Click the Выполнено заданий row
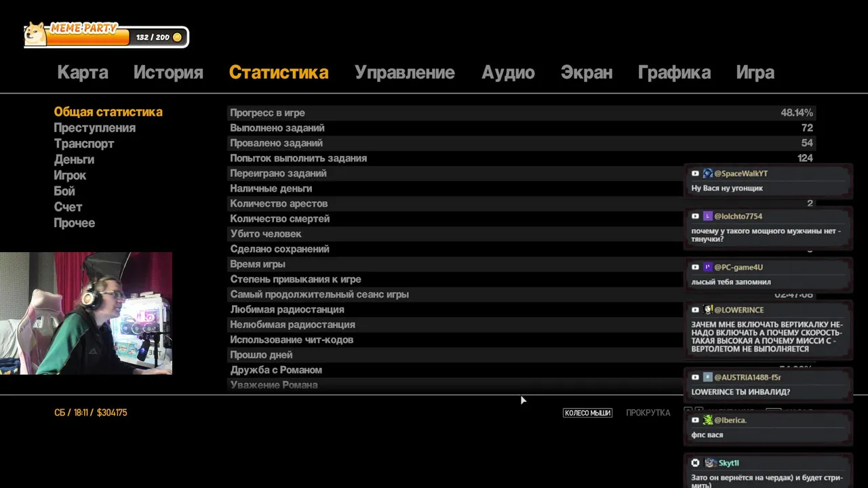The width and height of the screenshot is (868, 488). point(521,128)
